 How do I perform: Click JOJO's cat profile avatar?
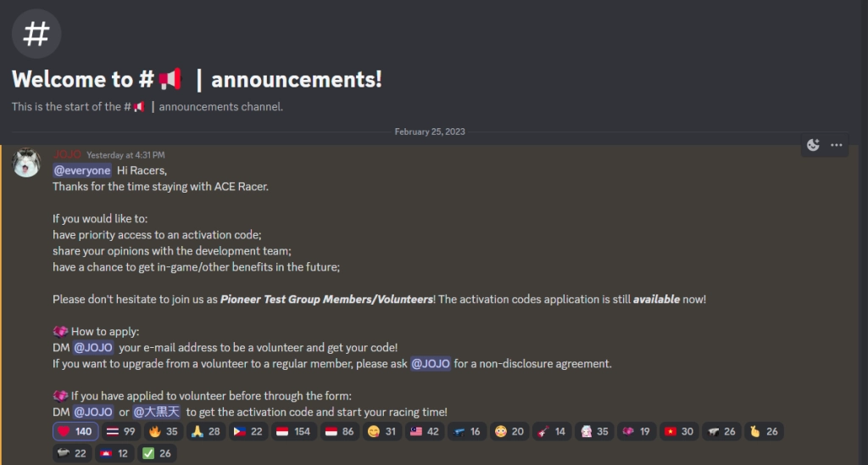(x=26, y=164)
